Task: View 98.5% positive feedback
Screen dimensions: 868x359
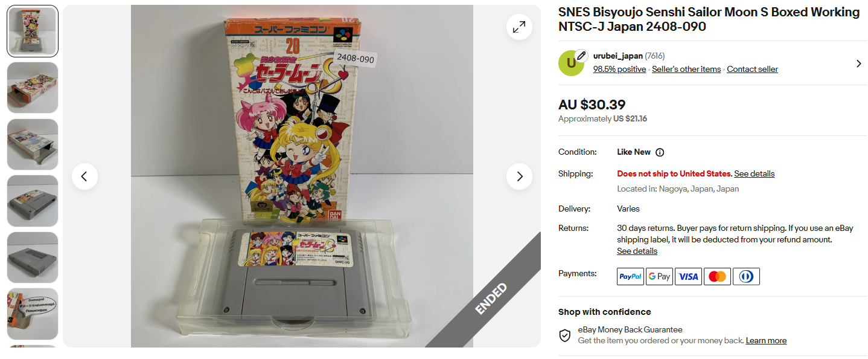Action: tap(619, 70)
